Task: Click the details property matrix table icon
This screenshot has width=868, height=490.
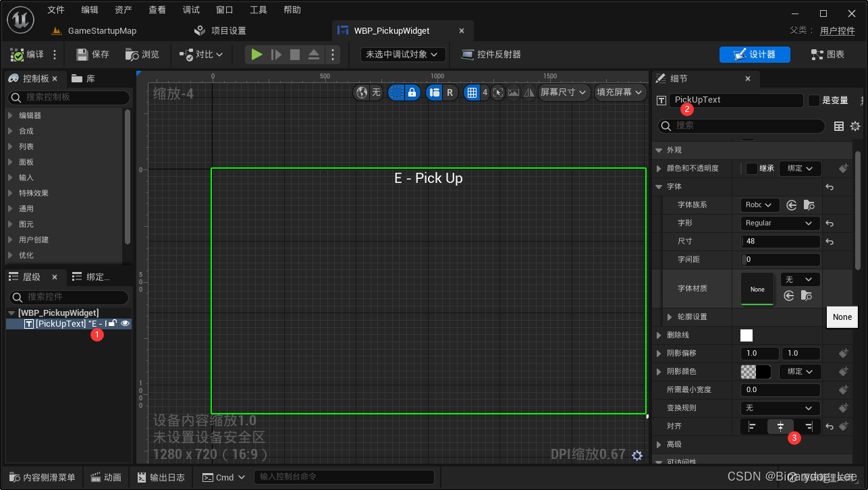Action: click(839, 126)
